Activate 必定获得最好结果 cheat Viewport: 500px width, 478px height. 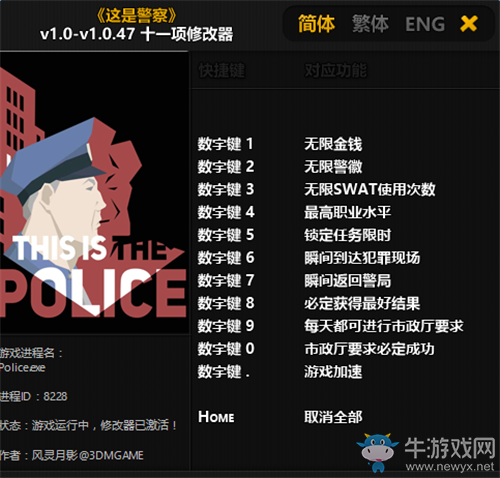(x=362, y=303)
